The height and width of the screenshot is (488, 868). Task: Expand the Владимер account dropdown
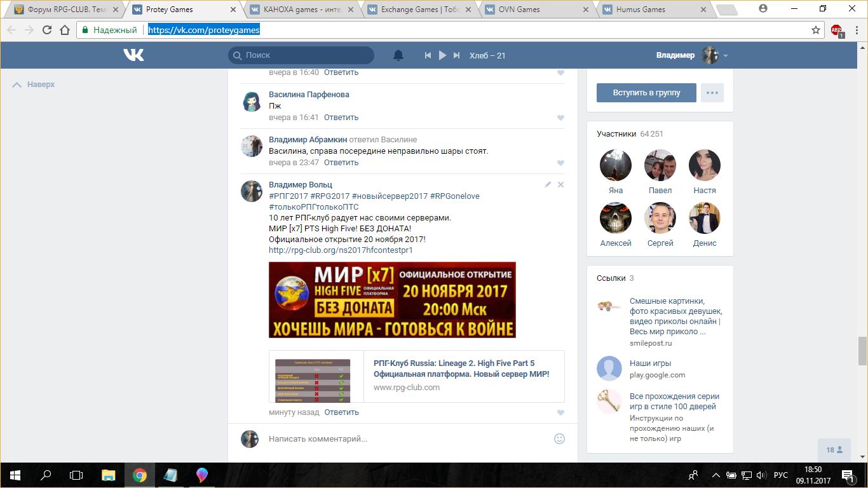(725, 56)
